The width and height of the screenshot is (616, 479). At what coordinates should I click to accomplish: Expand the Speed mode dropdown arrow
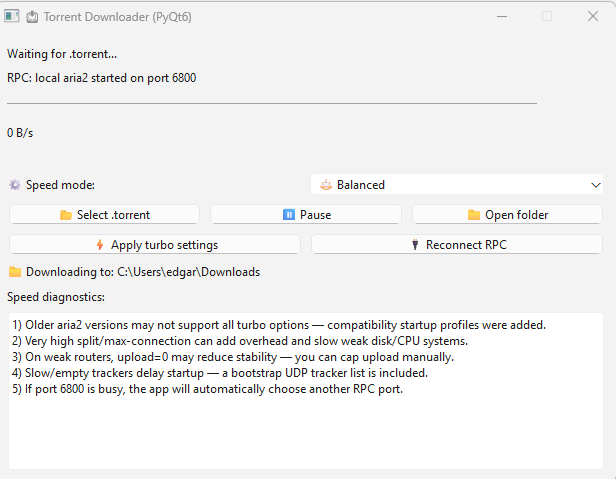pos(596,185)
